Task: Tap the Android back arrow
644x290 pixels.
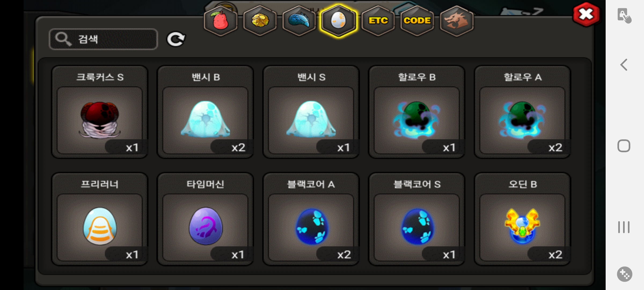Action: click(624, 65)
